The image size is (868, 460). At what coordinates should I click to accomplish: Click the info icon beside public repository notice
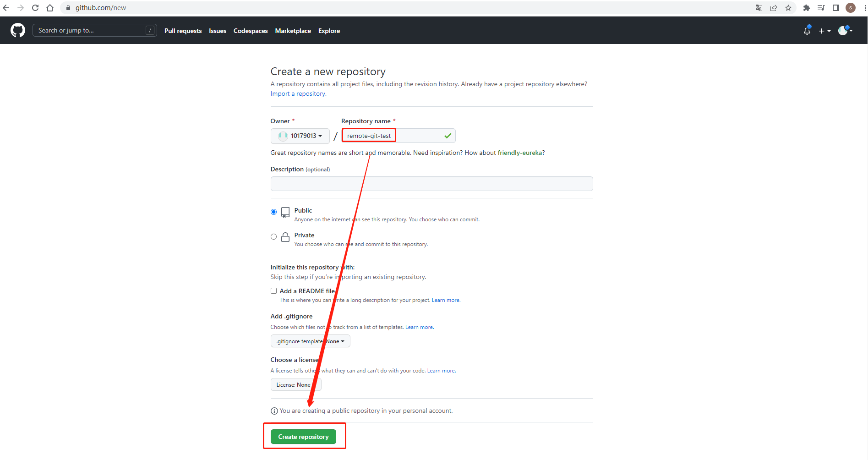pos(274,411)
